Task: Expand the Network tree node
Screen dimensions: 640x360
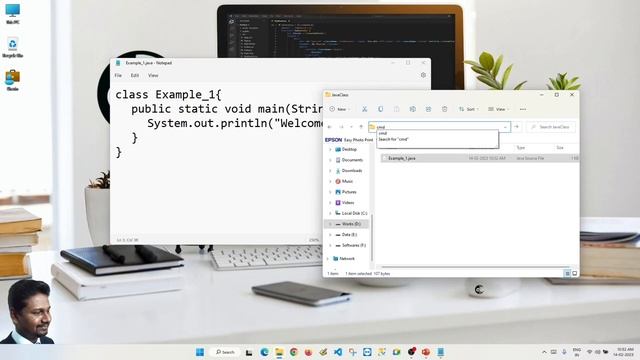Action: [328, 258]
